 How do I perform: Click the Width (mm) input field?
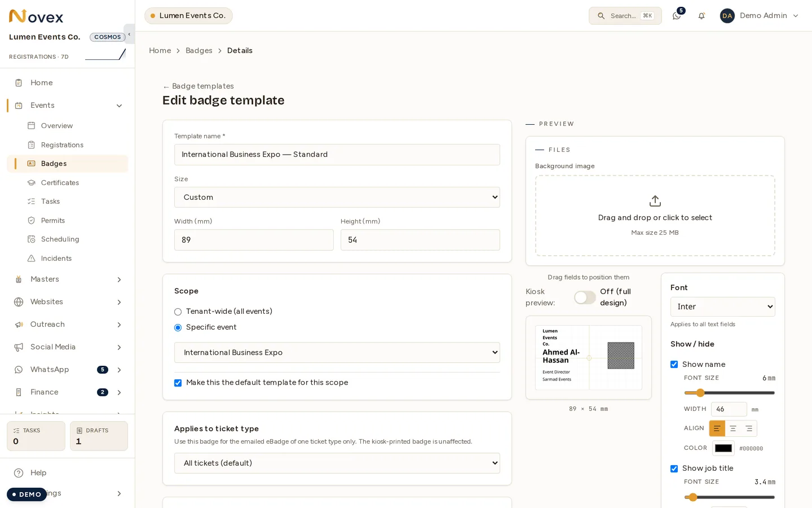click(254, 240)
